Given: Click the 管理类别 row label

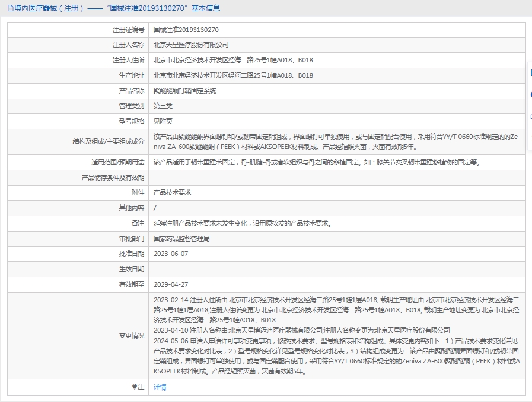Looking at the screenshot, I should click(131, 106).
